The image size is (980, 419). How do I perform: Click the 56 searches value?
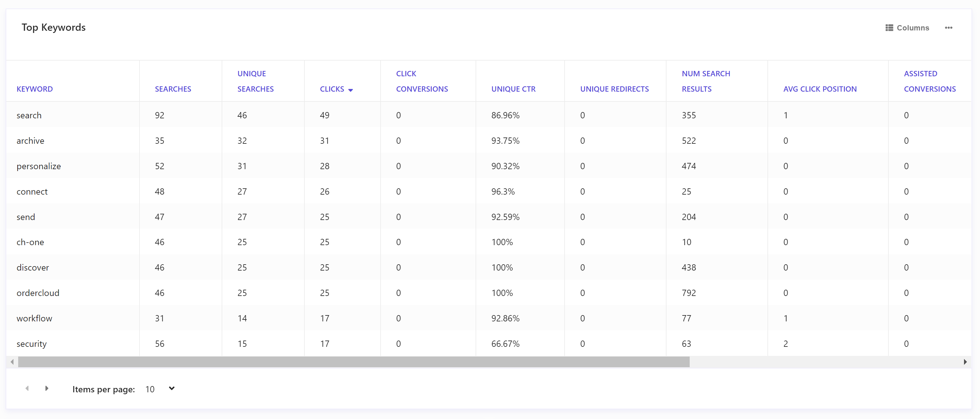pyautogui.click(x=159, y=344)
